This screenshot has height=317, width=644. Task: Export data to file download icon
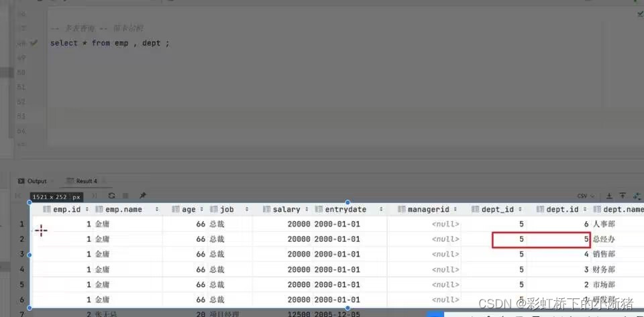(610, 196)
